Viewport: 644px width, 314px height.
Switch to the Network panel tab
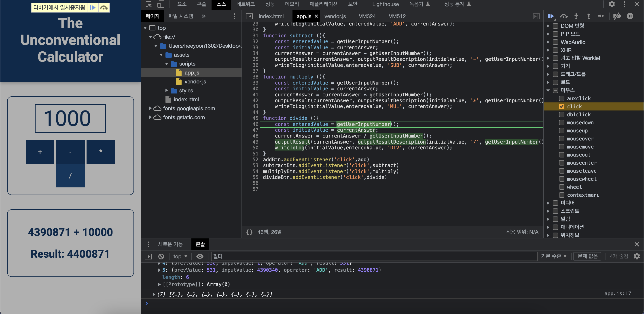[x=246, y=4]
